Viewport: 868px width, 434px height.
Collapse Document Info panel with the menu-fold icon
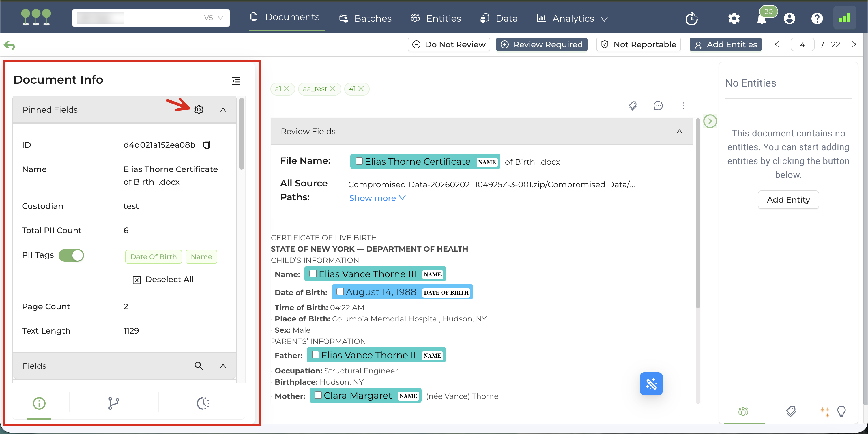[x=236, y=81]
